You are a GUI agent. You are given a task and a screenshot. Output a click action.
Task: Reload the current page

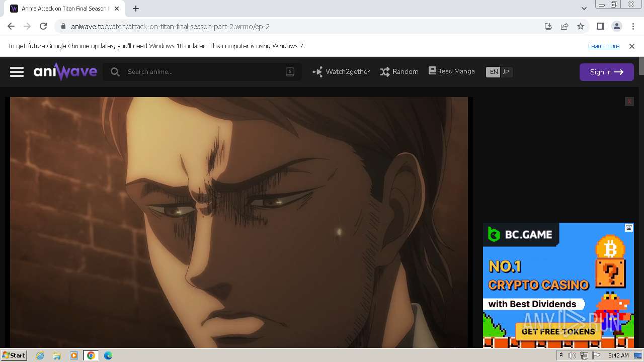(x=43, y=26)
